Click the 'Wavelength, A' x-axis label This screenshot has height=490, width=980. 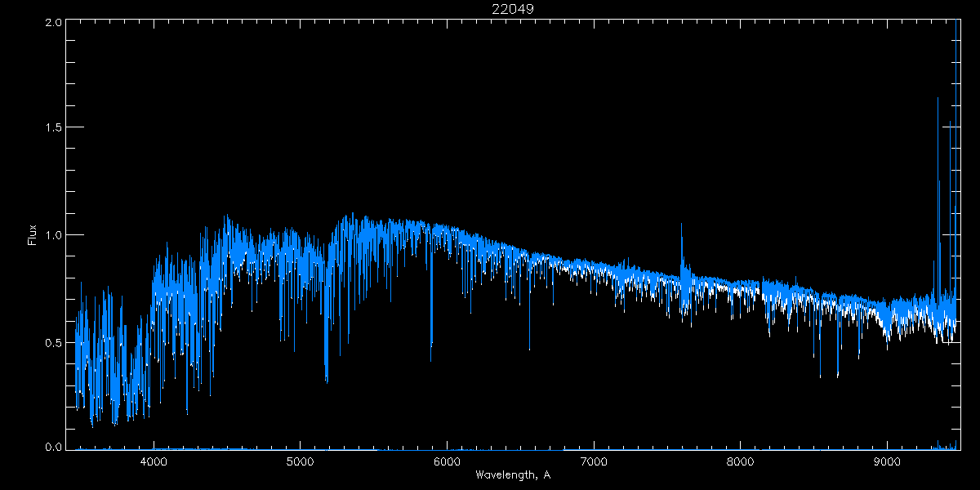tap(512, 475)
